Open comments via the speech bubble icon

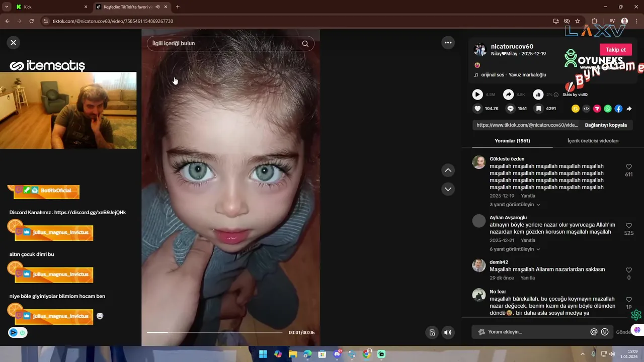510,108
